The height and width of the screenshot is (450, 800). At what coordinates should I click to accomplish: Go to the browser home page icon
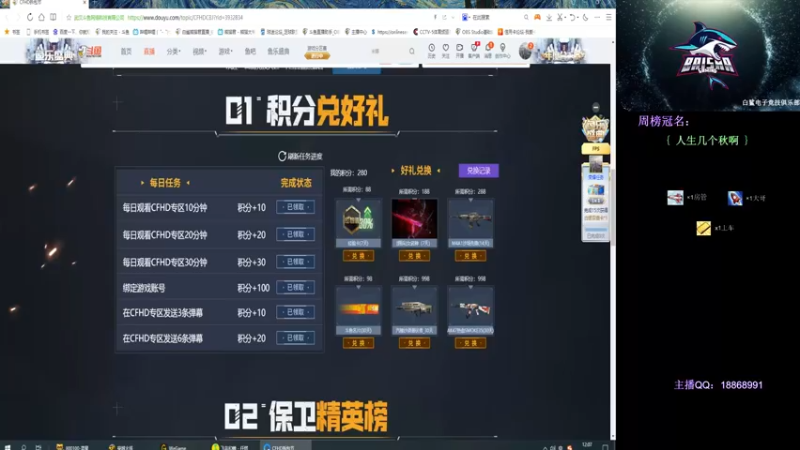click(41, 17)
